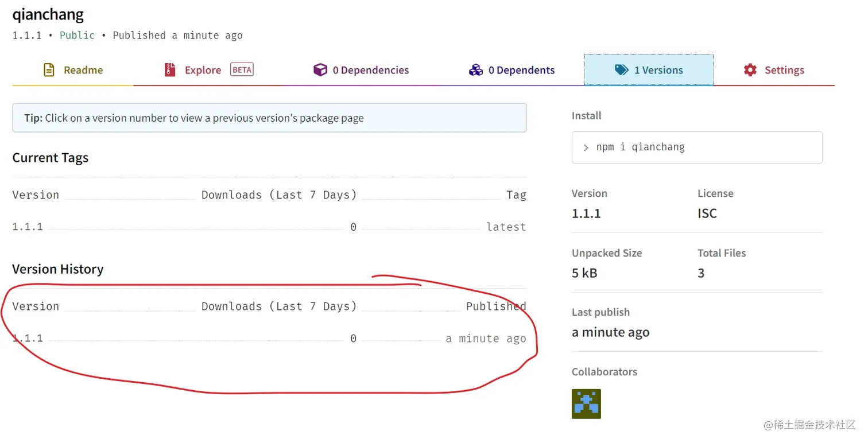
Task: Click the Dependencies package-box icon
Action: [320, 69]
